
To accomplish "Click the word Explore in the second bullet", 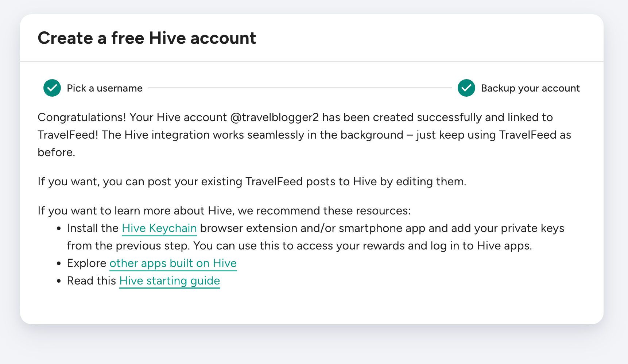I will pos(86,263).
